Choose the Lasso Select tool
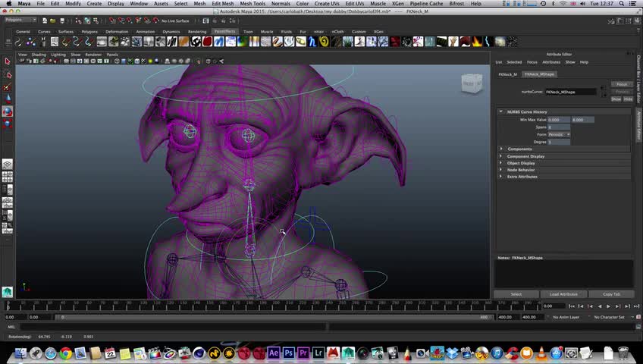The width and height of the screenshot is (643, 364). pos(8,74)
